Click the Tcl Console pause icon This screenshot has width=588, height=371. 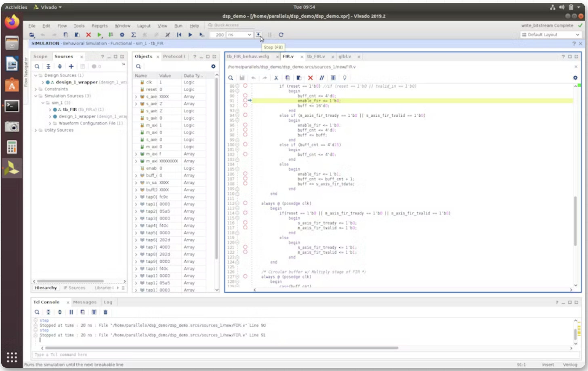pyautogui.click(x=71, y=312)
